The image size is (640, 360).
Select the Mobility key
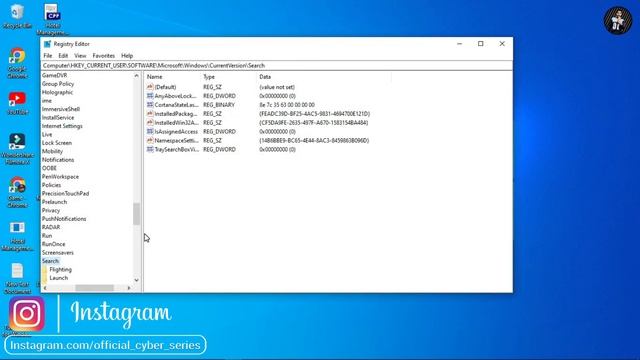52,151
